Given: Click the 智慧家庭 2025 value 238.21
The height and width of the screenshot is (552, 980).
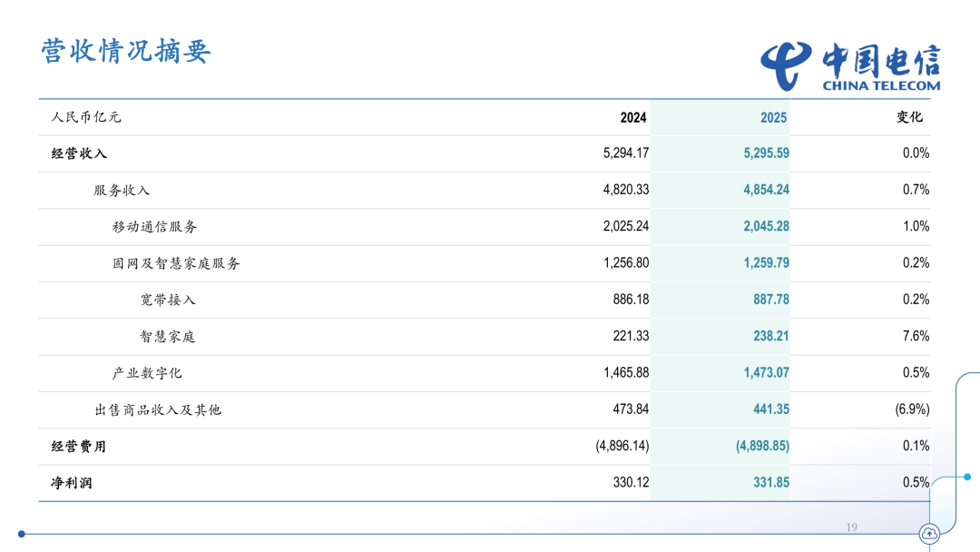Looking at the screenshot, I should pos(771,336).
